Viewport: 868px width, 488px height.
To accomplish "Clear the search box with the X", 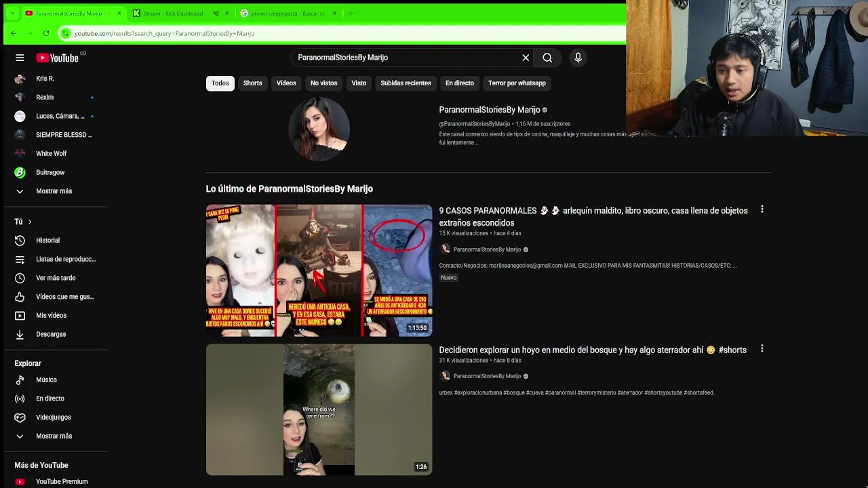I will click(526, 58).
